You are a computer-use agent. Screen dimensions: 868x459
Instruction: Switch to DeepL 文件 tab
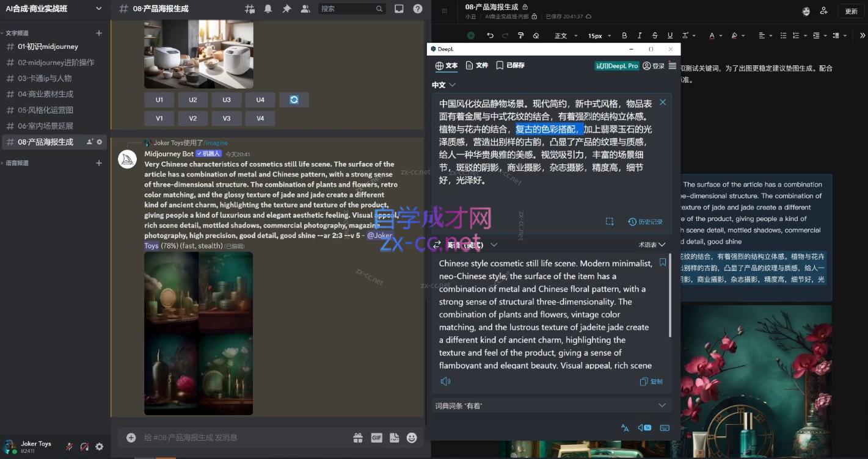[x=477, y=66]
